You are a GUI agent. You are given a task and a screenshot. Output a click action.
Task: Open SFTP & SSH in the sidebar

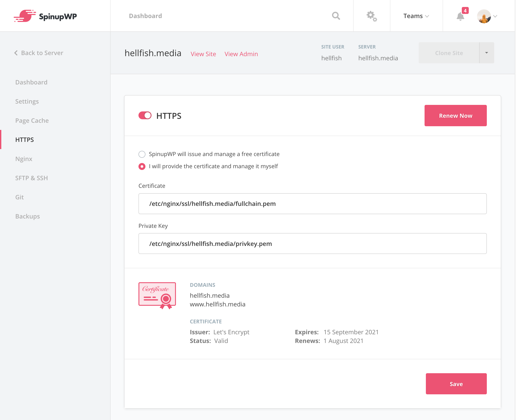[32, 178]
